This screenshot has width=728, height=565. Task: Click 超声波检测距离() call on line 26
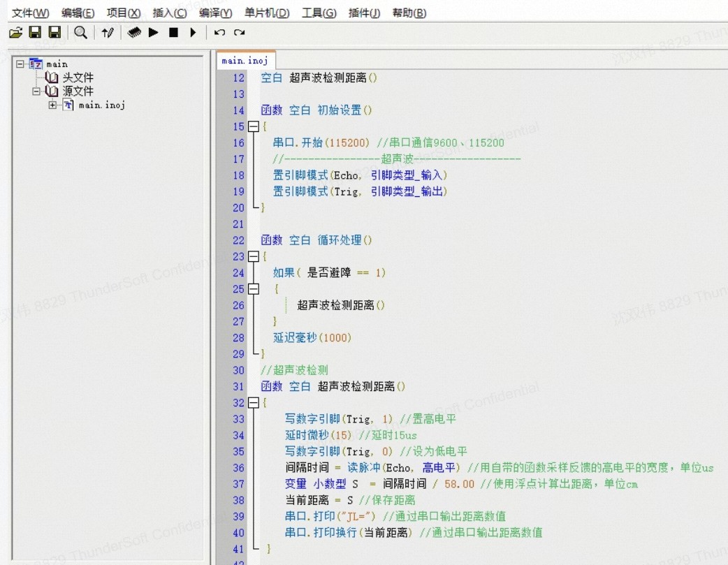[341, 305]
